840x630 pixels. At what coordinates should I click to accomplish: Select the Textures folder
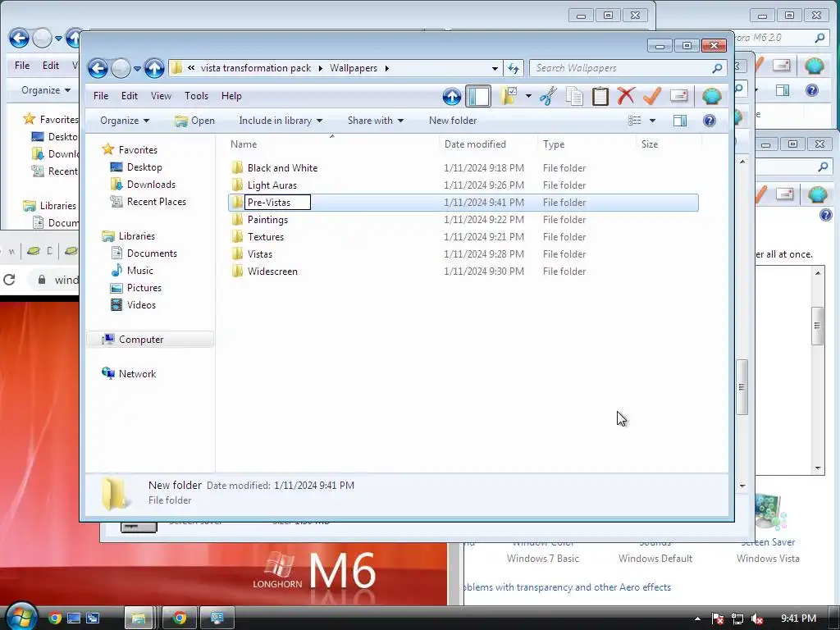tap(265, 237)
